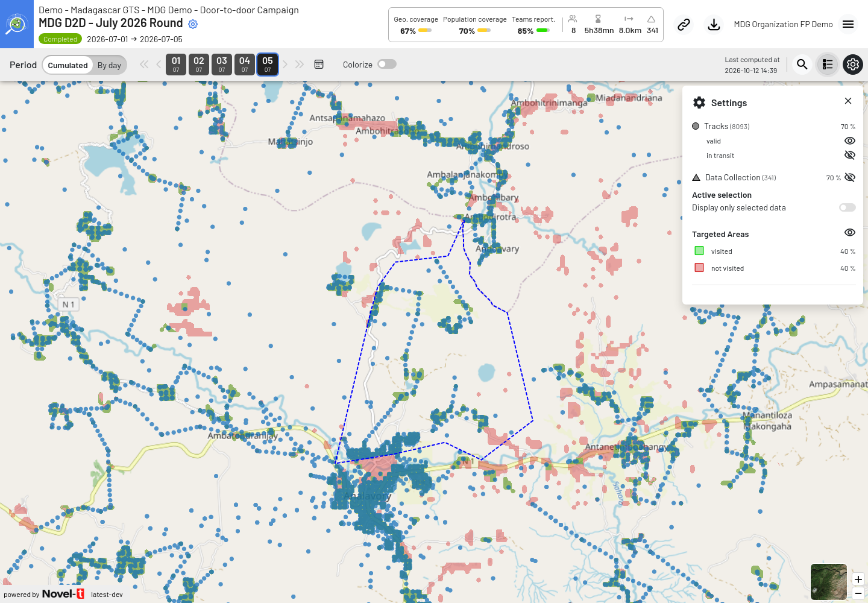Switch to satellite basemap thumbnail

[829, 582]
